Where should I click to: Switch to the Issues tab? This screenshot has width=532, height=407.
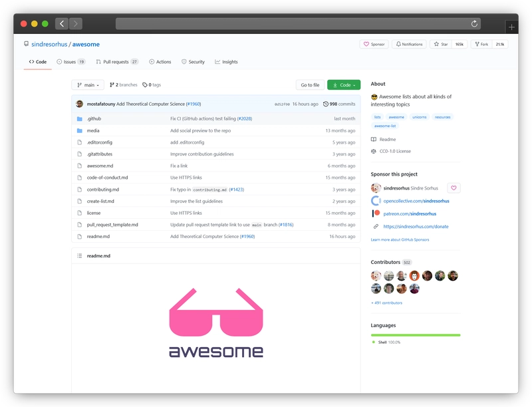pos(71,62)
